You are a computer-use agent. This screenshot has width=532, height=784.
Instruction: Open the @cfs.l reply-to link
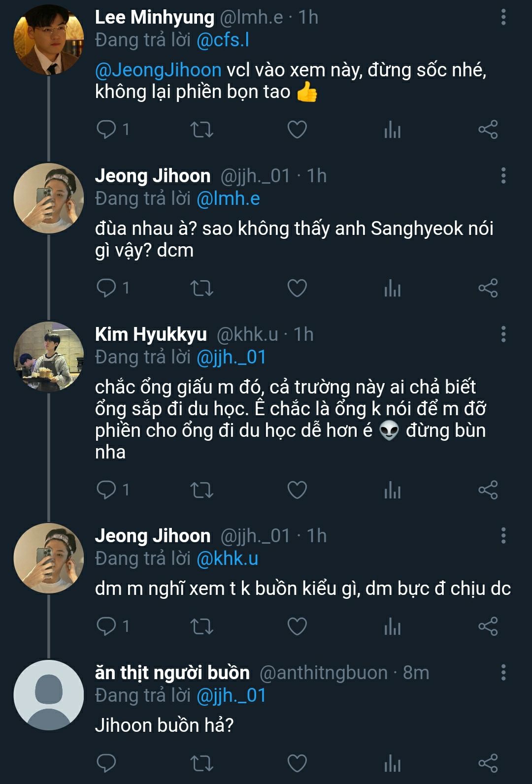[x=223, y=40]
